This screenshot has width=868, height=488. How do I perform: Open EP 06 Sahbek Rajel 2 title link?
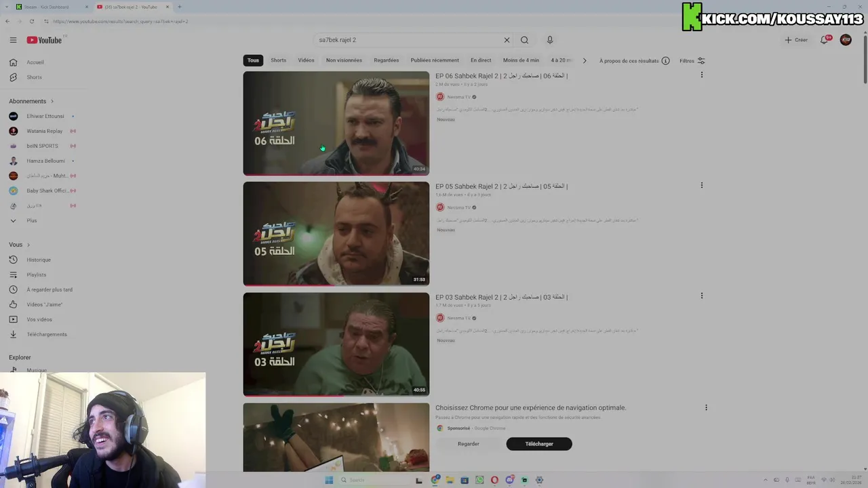502,76
